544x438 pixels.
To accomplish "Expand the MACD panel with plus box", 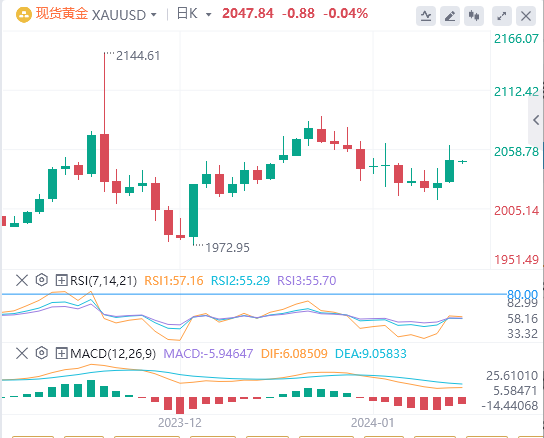I will point(61,354).
